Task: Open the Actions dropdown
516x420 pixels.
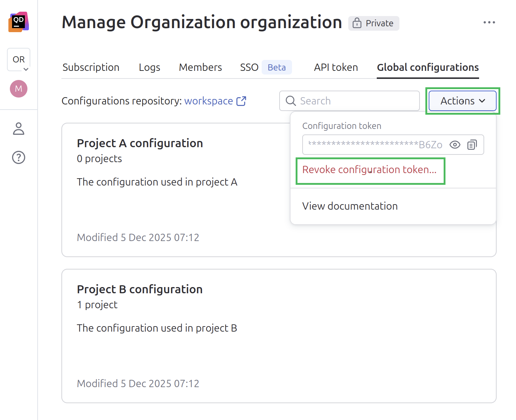Action: 462,101
